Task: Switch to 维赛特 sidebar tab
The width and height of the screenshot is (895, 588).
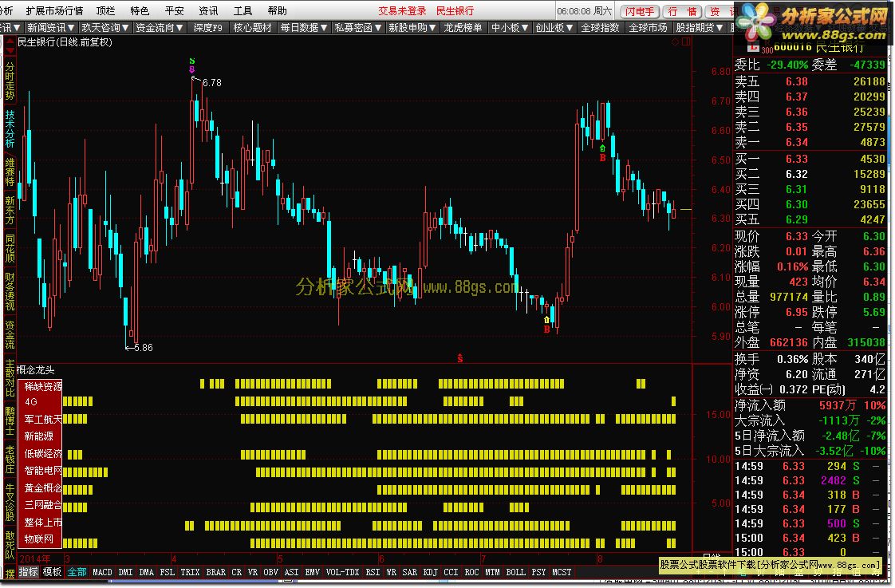Action: point(10,172)
